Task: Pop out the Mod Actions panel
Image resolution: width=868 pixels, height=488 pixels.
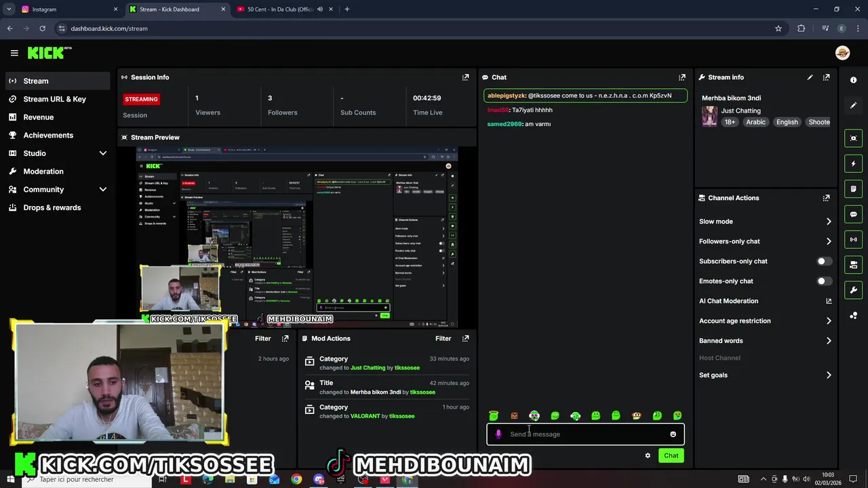Action: [465, 338]
